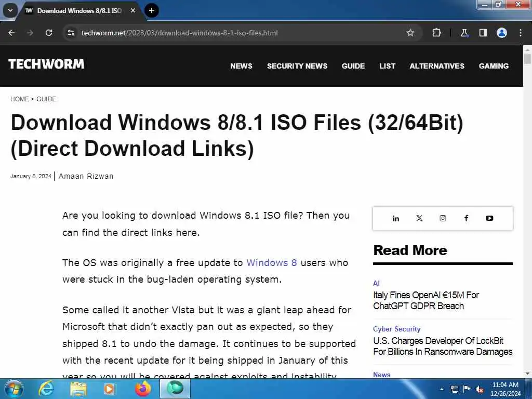Click the News category label in sidebar
Image resolution: width=532 pixels, height=399 pixels.
click(382, 375)
